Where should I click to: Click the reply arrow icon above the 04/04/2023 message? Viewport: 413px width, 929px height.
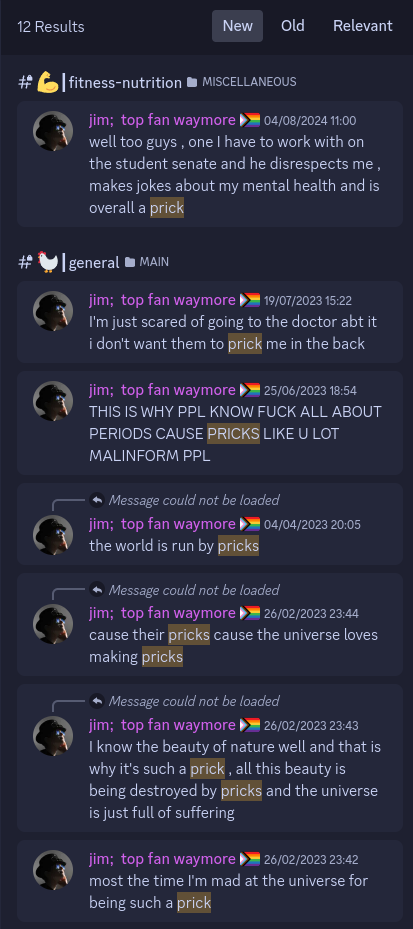pos(97,501)
